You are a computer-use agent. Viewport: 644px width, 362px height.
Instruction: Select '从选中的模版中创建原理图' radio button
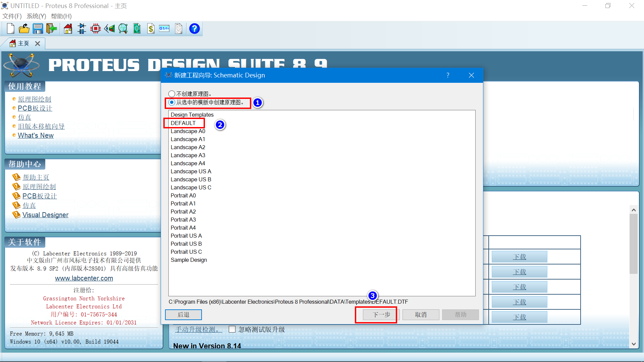(x=172, y=102)
